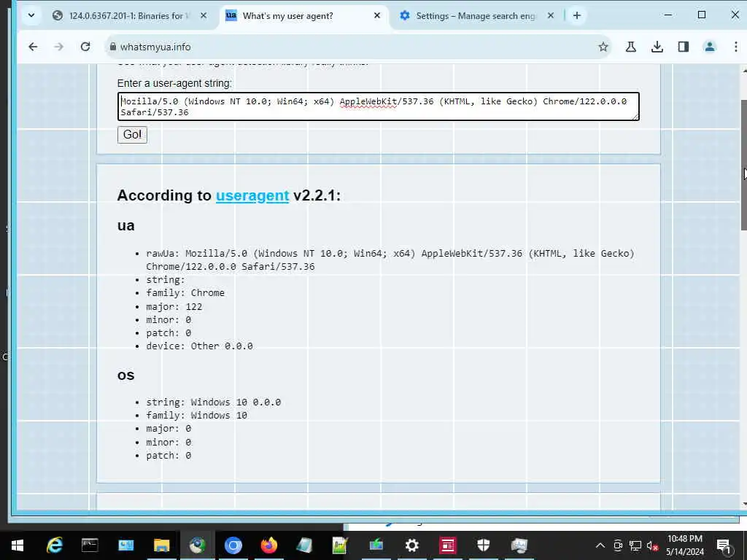
Task: Open the browser three-dot menu
Action: coord(735,47)
